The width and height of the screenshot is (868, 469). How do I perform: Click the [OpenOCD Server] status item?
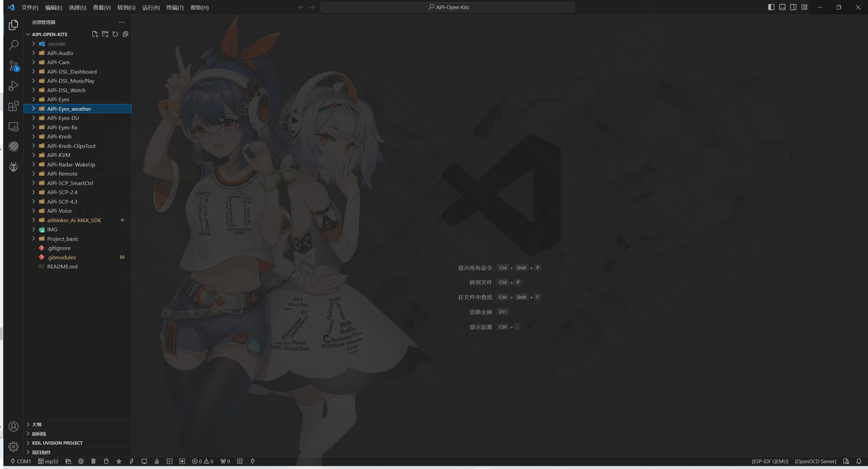(x=816, y=461)
